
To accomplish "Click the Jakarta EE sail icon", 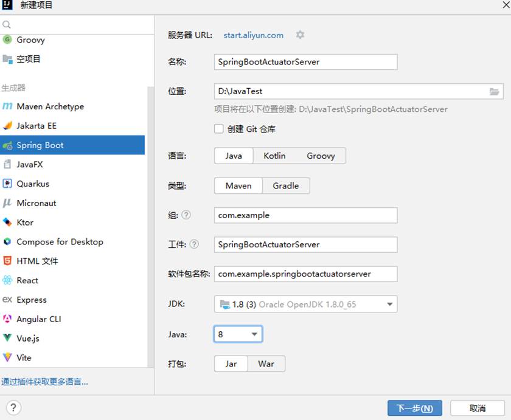I will click(7, 126).
